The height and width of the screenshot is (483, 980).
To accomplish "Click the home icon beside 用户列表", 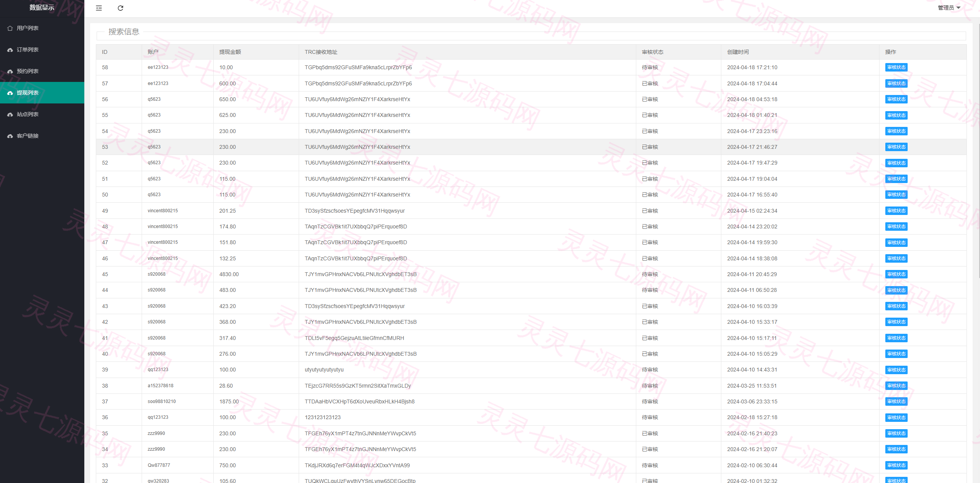I will [x=10, y=28].
